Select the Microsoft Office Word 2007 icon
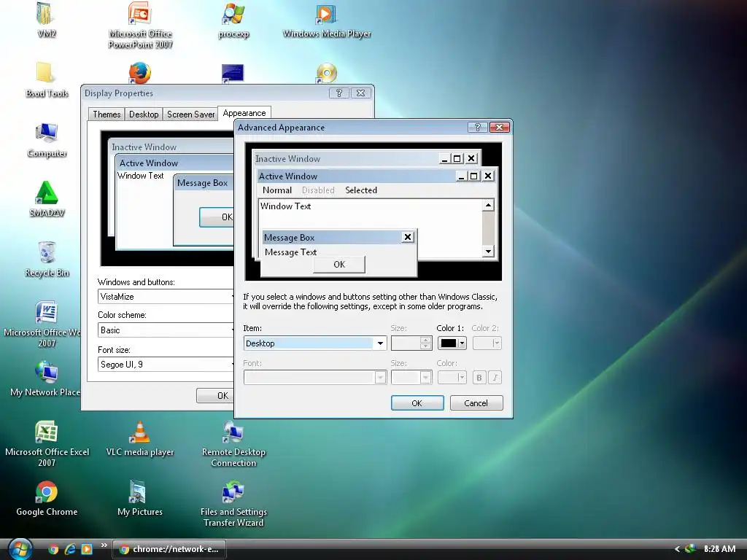747x560 pixels. 46,324
